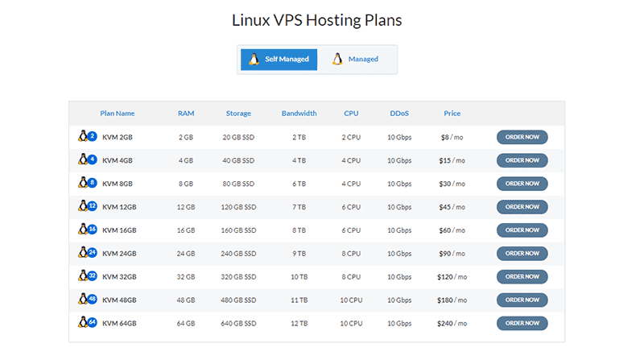This screenshot has height=352, width=644.
Task: Click the KVM 48GB plan name
Action: [119, 300]
